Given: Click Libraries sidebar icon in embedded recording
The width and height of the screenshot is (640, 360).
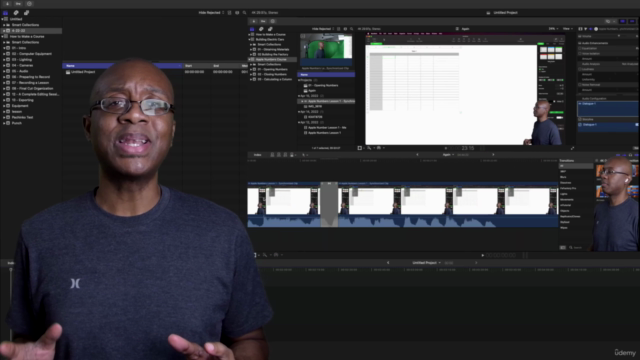Looking at the screenshot, I should click(x=252, y=29).
